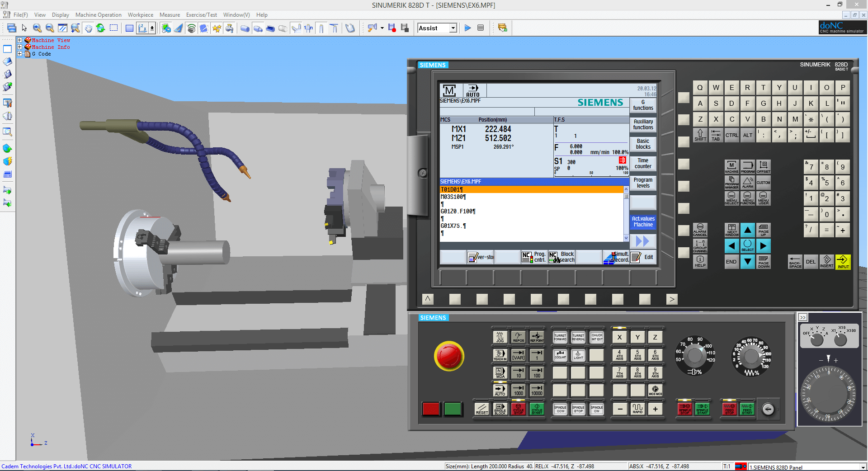Open the Measure menu
The height and width of the screenshot is (471, 868).
170,15
